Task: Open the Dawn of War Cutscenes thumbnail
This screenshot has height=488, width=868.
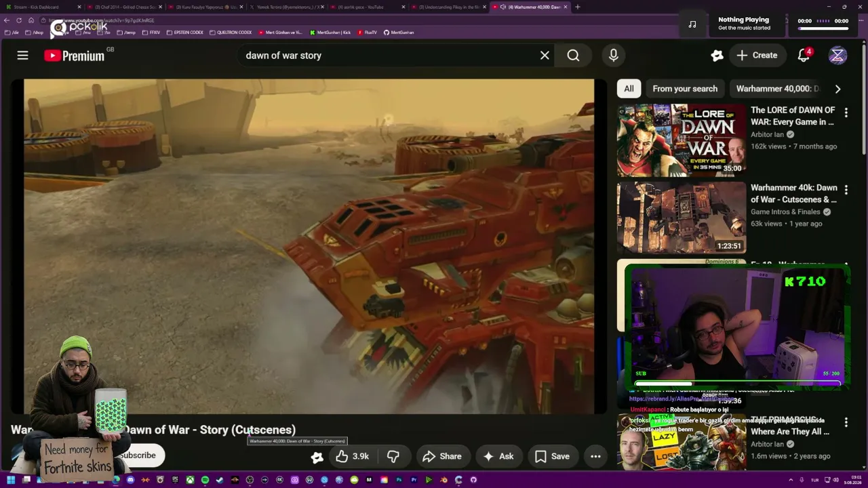Action: [682, 218]
